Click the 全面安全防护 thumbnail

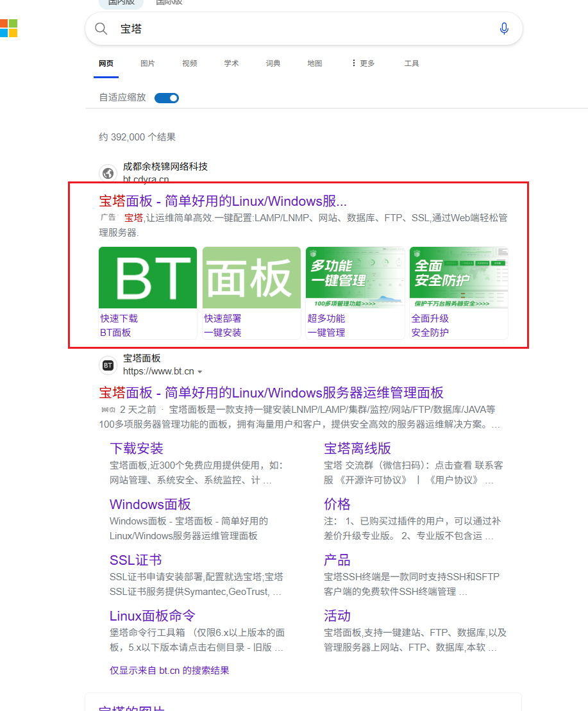[x=459, y=278]
